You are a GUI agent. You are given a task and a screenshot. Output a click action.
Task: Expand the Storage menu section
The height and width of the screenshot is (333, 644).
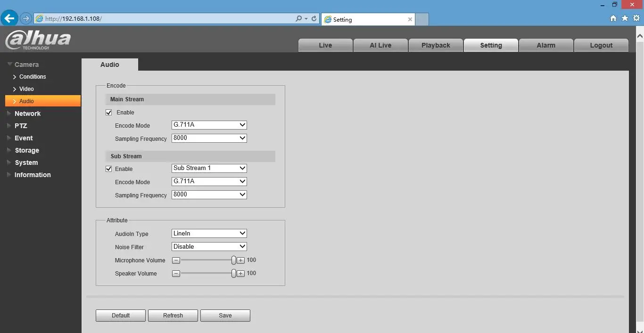27,150
